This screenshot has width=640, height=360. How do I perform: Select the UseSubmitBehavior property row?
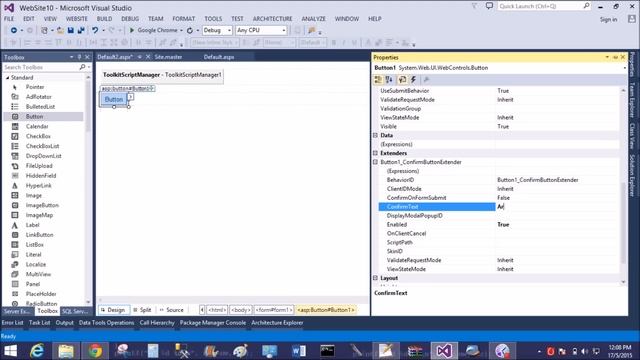(x=498, y=91)
